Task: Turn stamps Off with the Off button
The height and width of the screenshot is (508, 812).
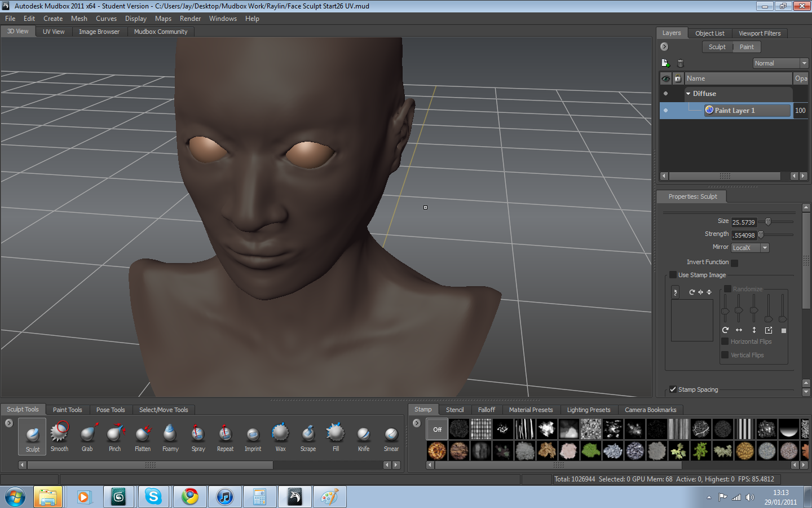Action: pos(437,429)
